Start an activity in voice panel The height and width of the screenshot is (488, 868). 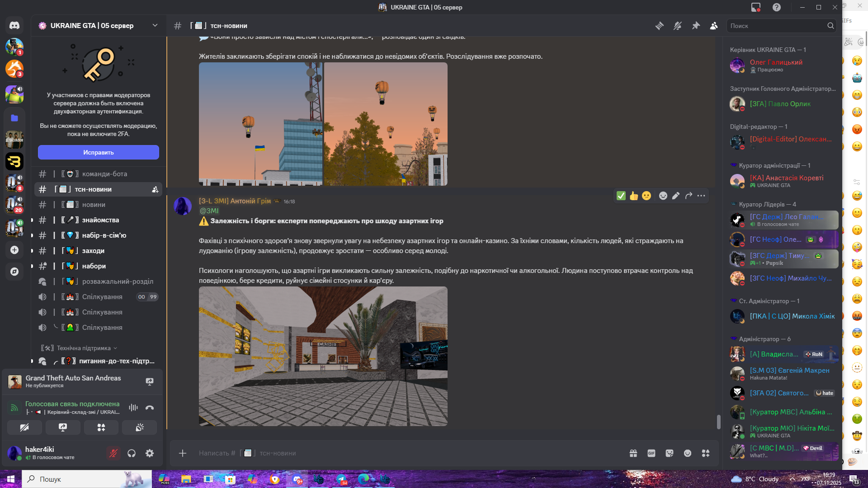[x=101, y=427]
